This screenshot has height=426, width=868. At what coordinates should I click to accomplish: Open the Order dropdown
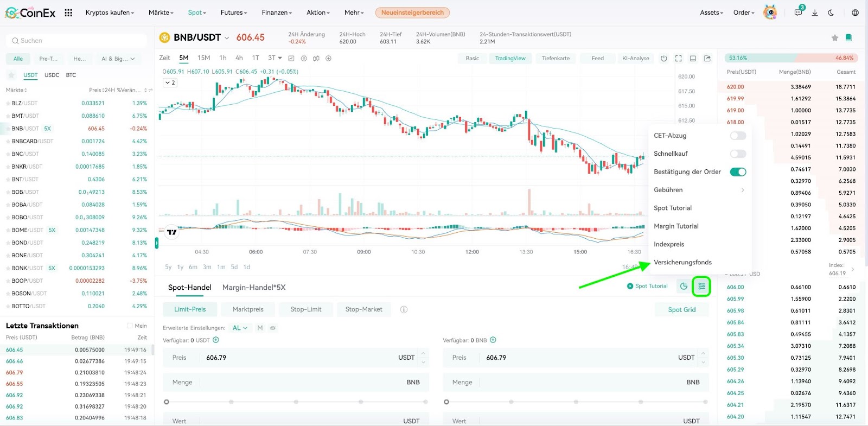click(744, 12)
